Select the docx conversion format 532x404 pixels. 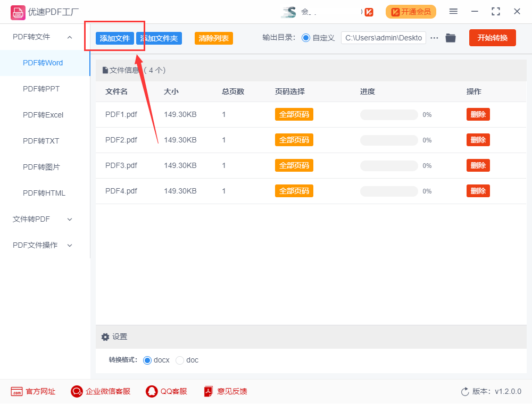click(146, 360)
